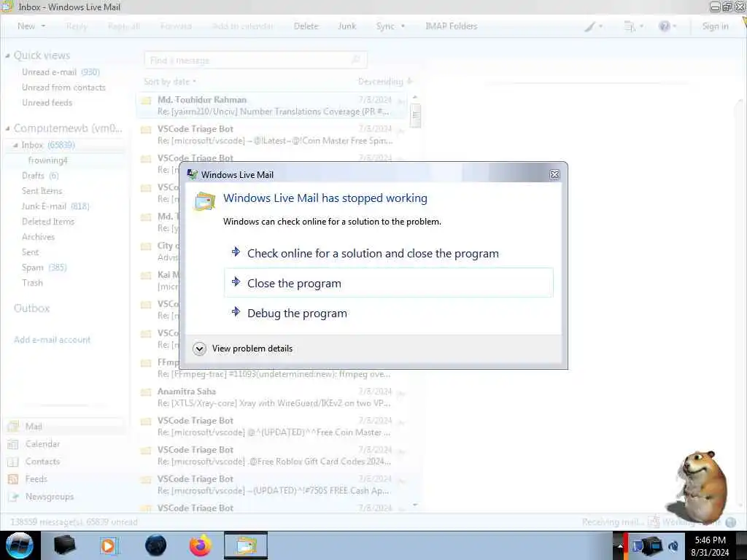Click the Working Online status bar icon
747x560 pixels.
click(x=730, y=522)
